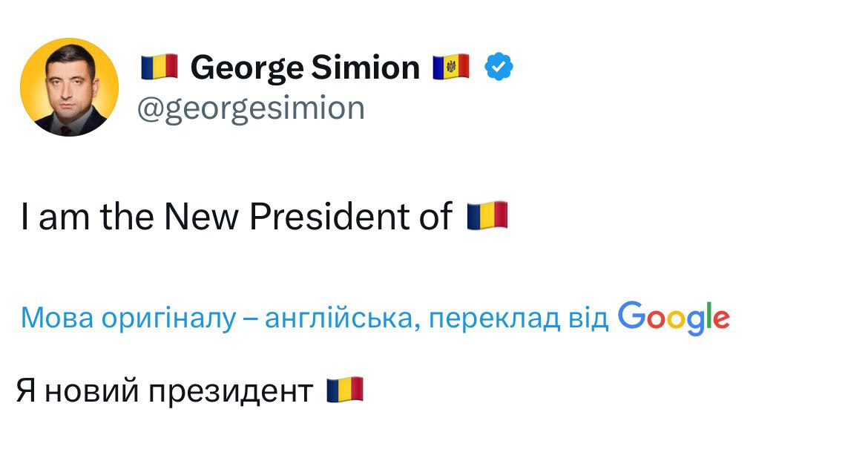Image resolution: width=868 pixels, height=461 pixels.
Task: Click the Romanian flag in the translated text
Action: pyautogui.click(x=345, y=390)
